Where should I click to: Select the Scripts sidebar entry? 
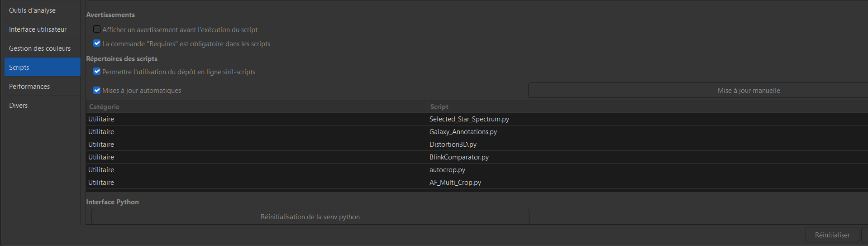[19, 67]
